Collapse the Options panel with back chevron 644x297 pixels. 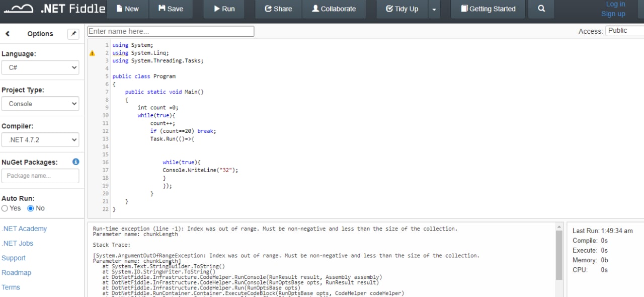tap(8, 34)
